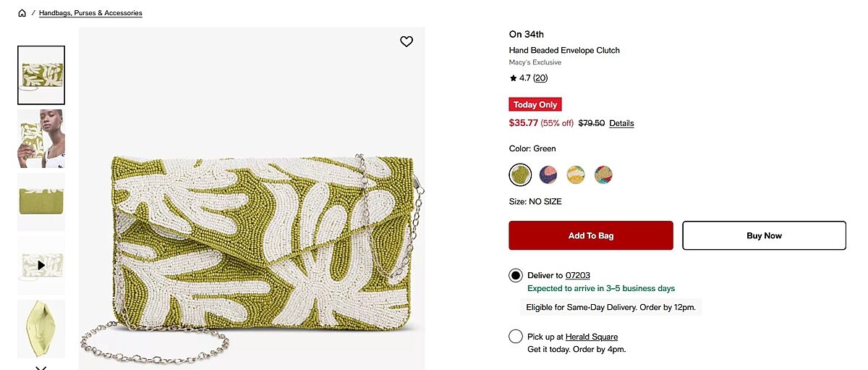Viewport: 868px width, 370px height.
Task: Click the Add To Bag button
Action: tap(591, 235)
